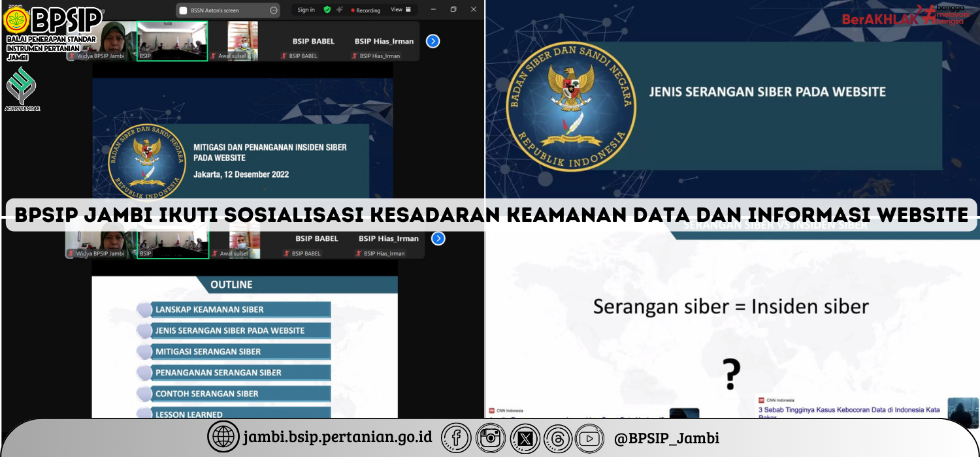Viewport: 980px width, 457px height.
Task: Select "Mitigasi Serangan Siber" outline item
Action: 208,351
